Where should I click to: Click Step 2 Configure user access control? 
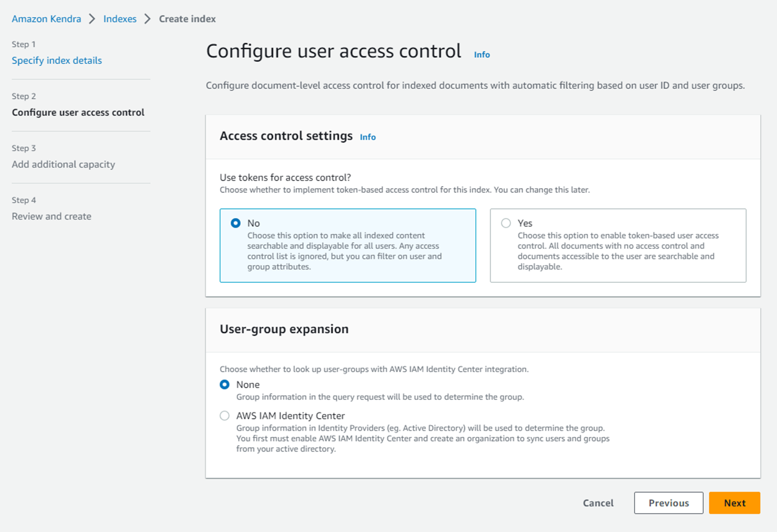[78, 113]
